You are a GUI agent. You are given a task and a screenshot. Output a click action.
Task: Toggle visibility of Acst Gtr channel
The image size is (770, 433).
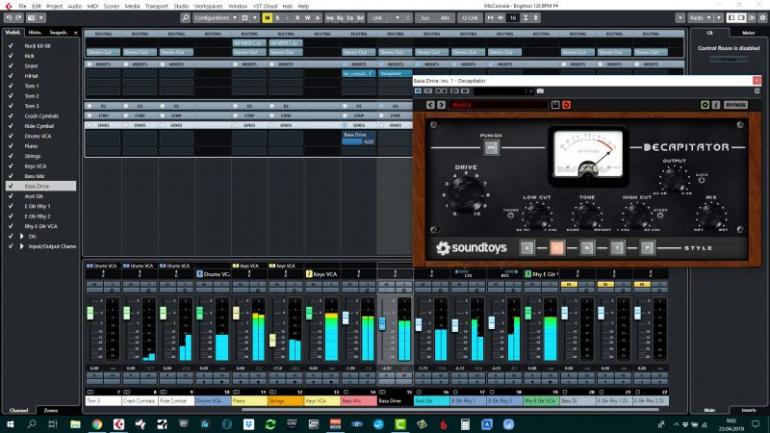tap(11, 196)
